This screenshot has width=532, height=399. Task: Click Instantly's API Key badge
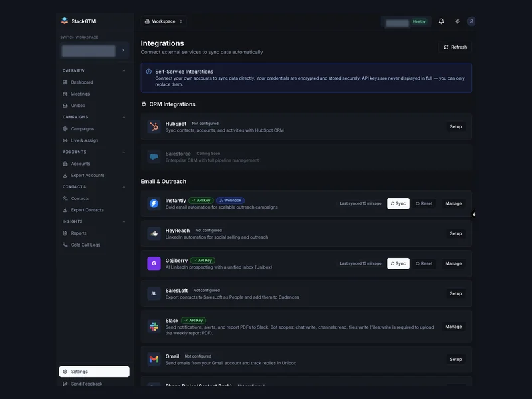(201, 201)
